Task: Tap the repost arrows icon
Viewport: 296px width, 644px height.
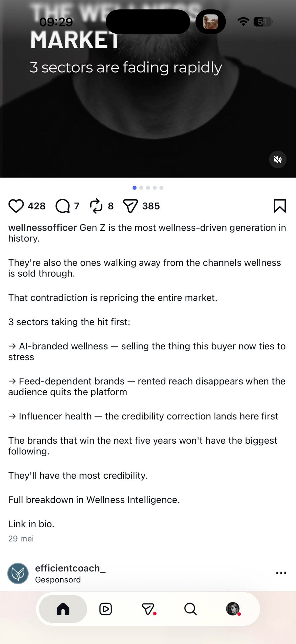Action: pyautogui.click(x=96, y=206)
